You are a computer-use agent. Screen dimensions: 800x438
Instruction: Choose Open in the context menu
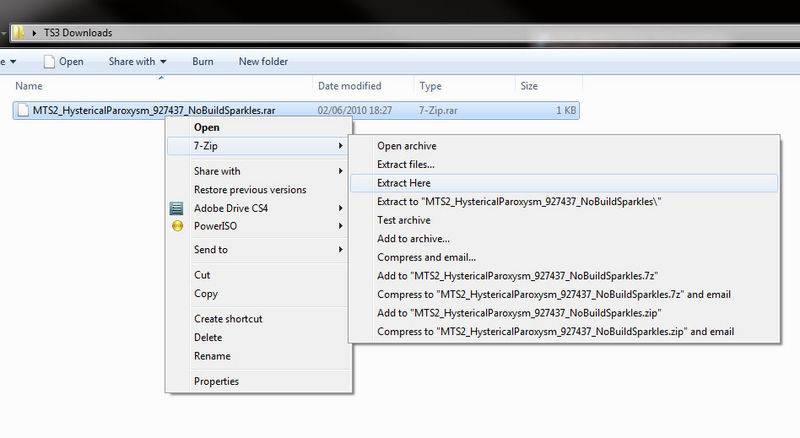(207, 127)
